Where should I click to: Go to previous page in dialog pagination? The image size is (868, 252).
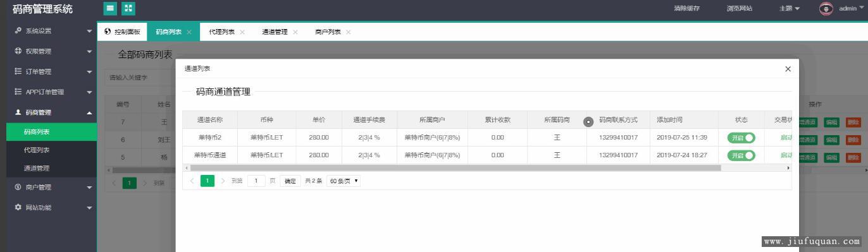pyautogui.click(x=192, y=181)
